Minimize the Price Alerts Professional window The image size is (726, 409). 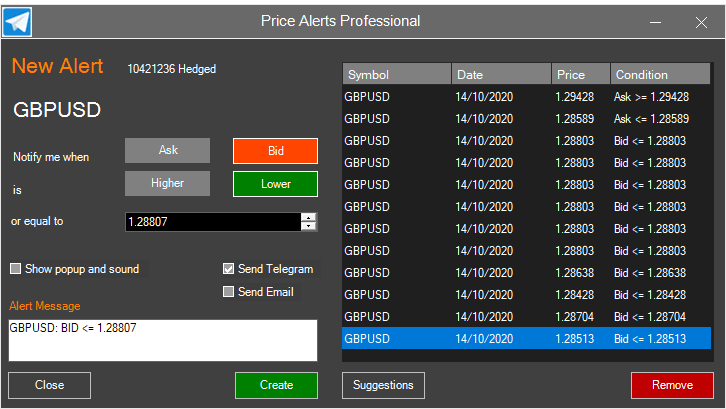point(656,22)
